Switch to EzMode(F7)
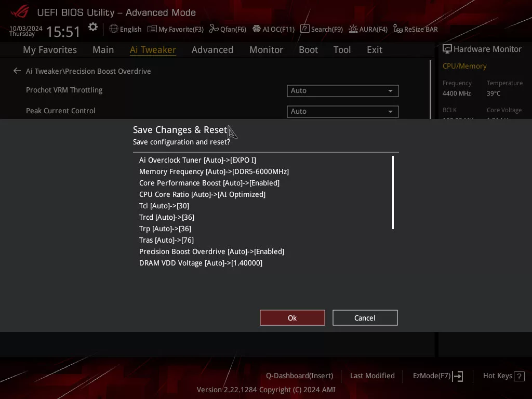 coord(437,376)
